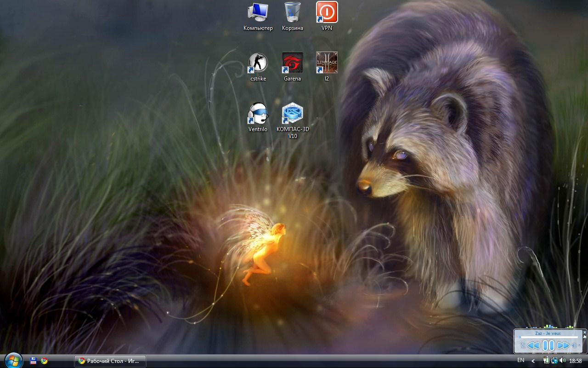Skip to the next track in the player
588x368 pixels.
pos(563,345)
